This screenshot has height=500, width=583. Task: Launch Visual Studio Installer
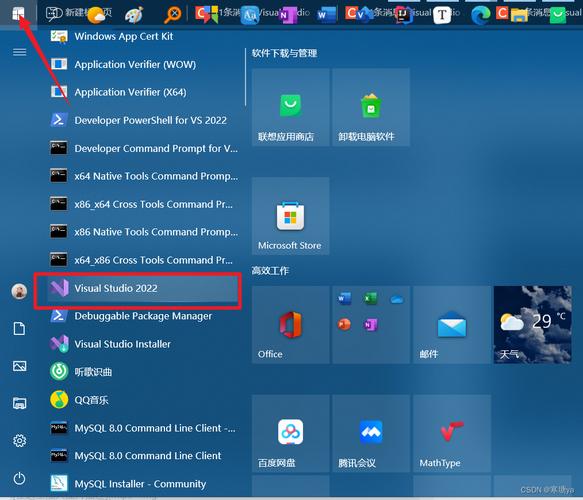tap(143, 344)
